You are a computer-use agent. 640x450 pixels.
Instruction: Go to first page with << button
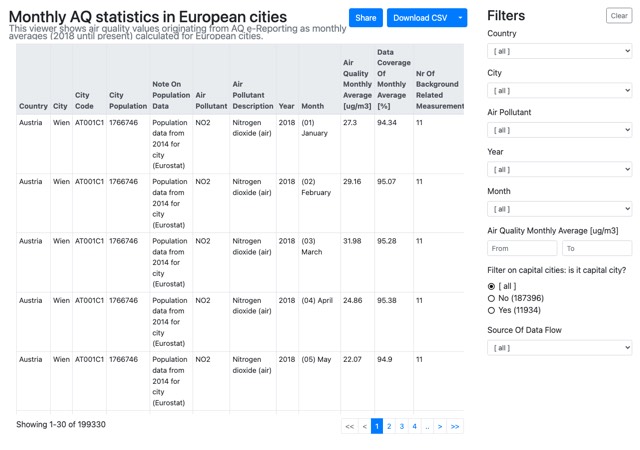click(x=349, y=426)
